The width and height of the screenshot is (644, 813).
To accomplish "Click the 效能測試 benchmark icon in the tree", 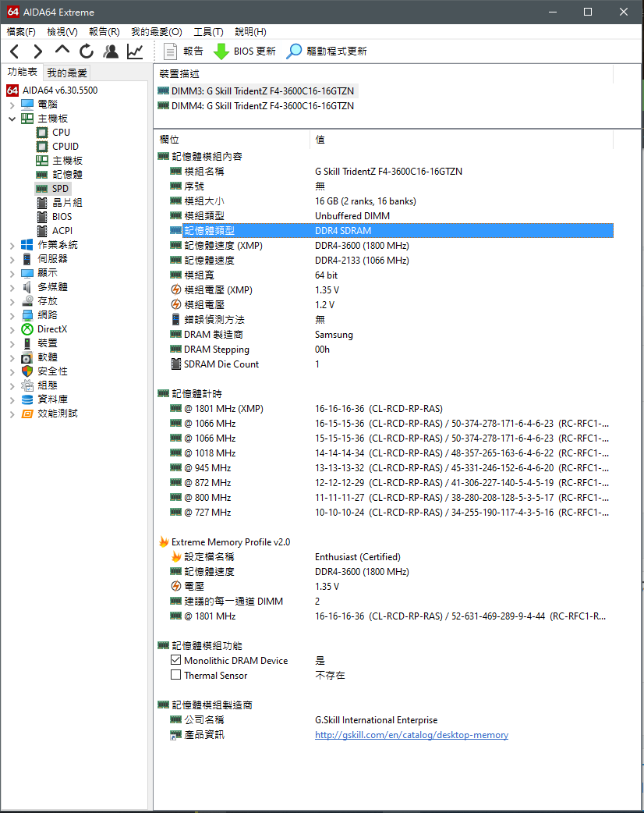I will 27,414.
